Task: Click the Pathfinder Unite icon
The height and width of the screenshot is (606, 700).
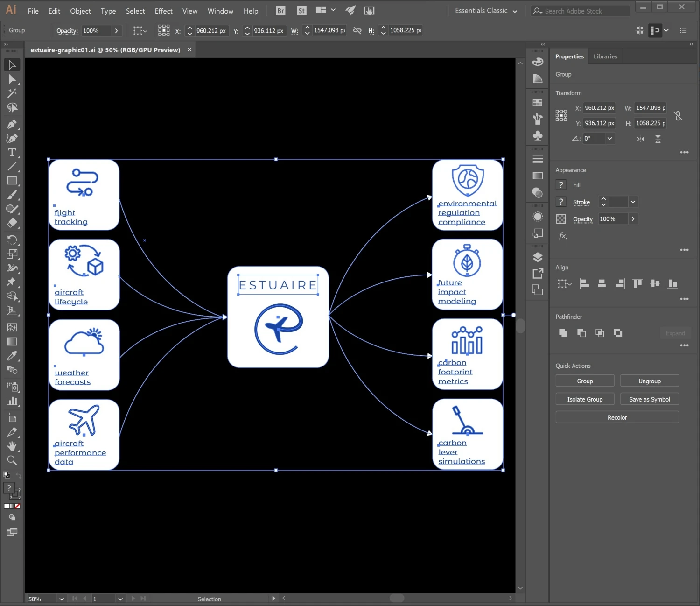Action: tap(563, 333)
